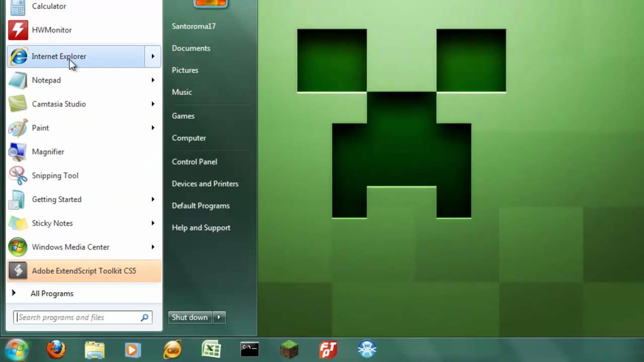Expand Sticky Notes jump list arrow

coord(153,223)
